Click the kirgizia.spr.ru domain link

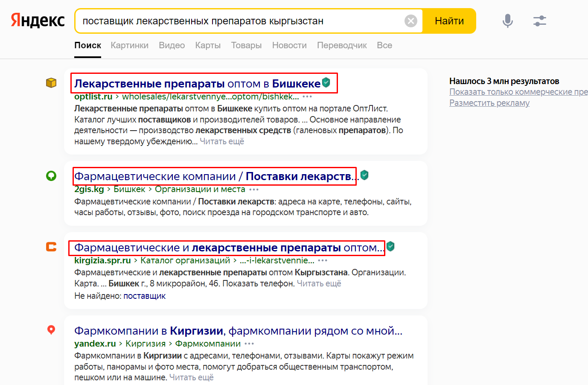coord(102,260)
